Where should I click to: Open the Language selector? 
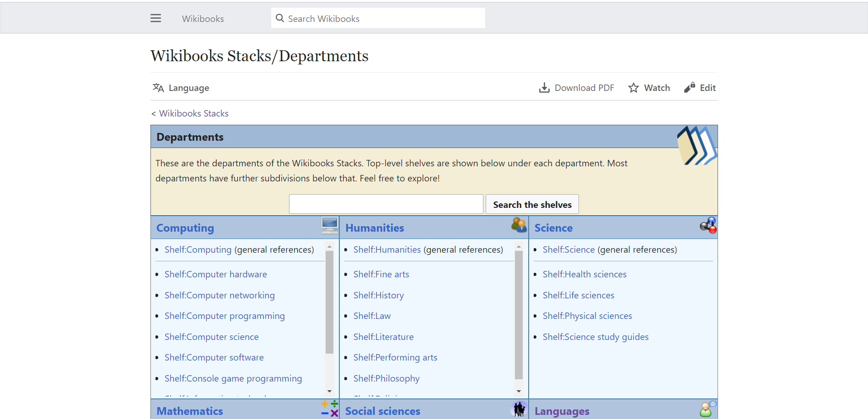pos(181,88)
